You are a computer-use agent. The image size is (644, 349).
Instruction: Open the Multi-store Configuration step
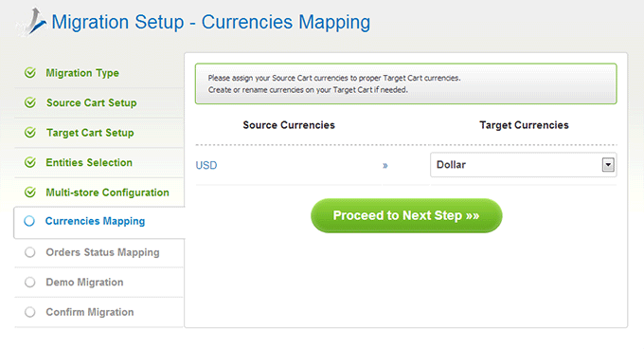coord(108,193)
